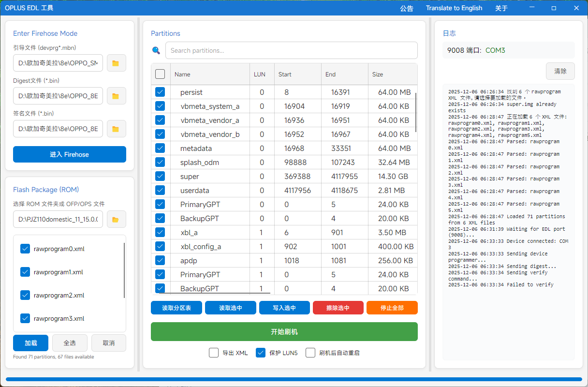The image size is (588, 387).
Task: Click the magnifier search icon
Action: click(156, 50)
